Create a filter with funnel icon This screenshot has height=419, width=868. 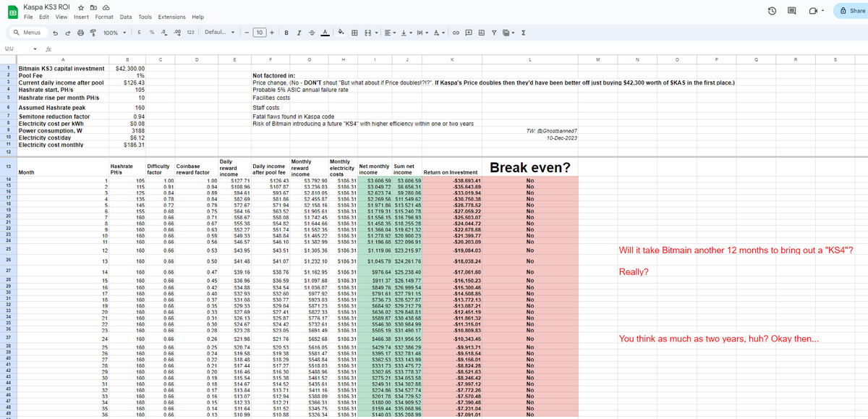pyautogui.click(x=494, y=33)
